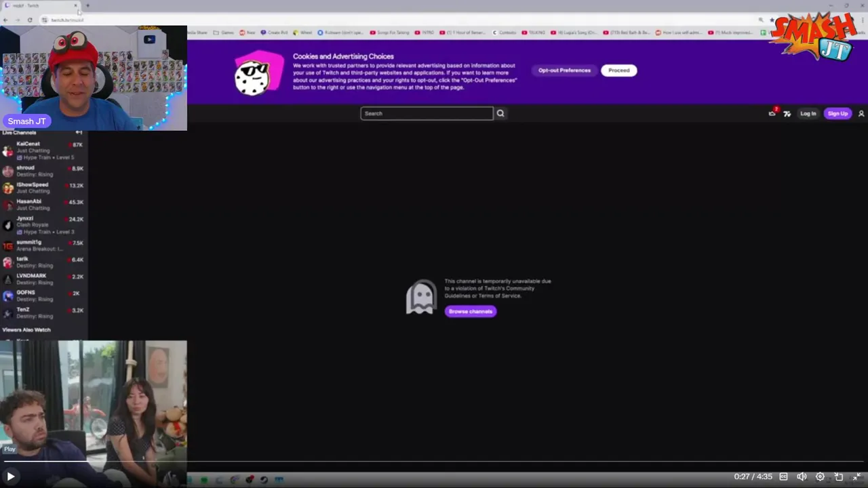Open LVNDMARK channel in sidebar
868x488 pixels.
click(x=44, y=279)
